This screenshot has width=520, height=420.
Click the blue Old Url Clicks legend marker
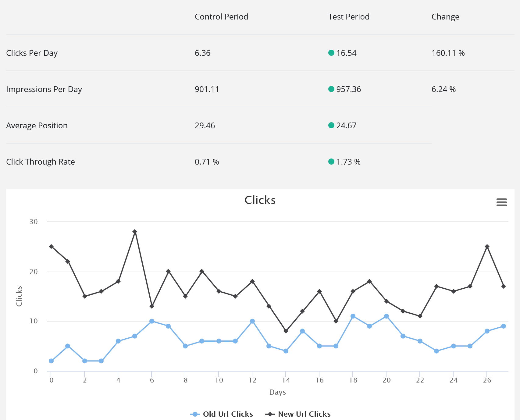(195, 414)
